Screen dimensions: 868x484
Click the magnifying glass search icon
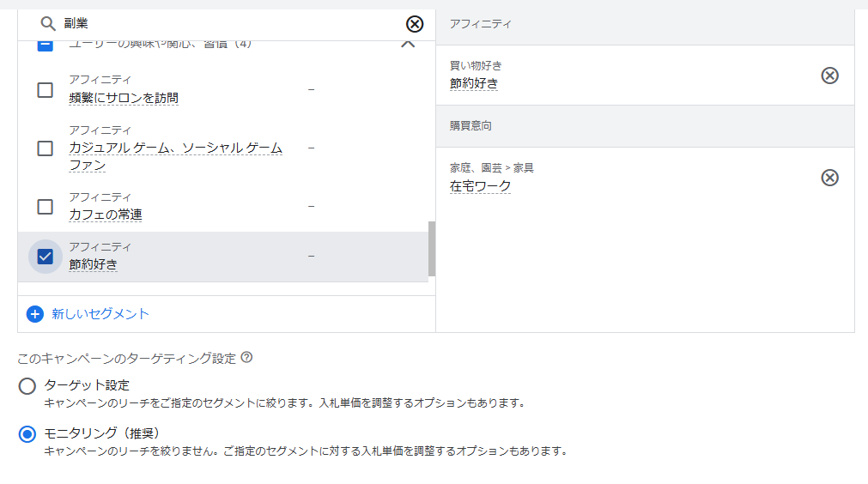point(48,24)
